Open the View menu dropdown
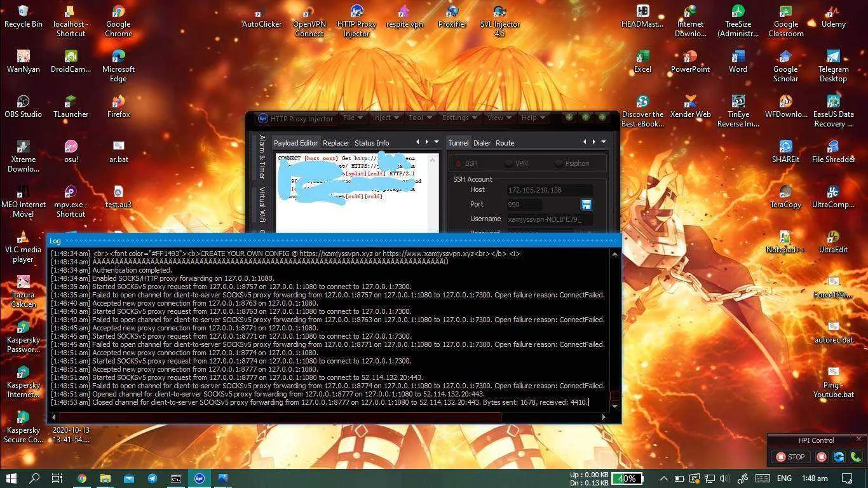The image size is (868, 488). click(x=499, y=118)
